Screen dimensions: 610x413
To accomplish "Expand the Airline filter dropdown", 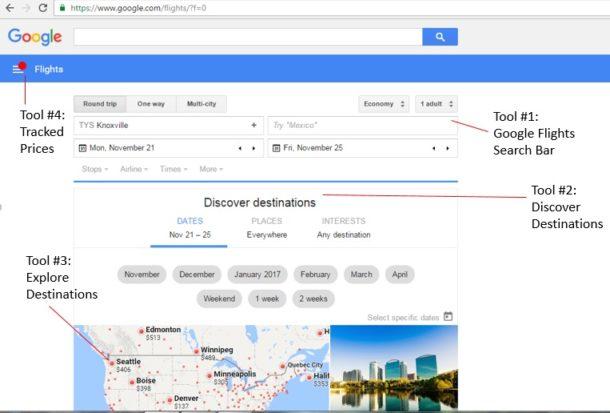I will pos(134,169).
